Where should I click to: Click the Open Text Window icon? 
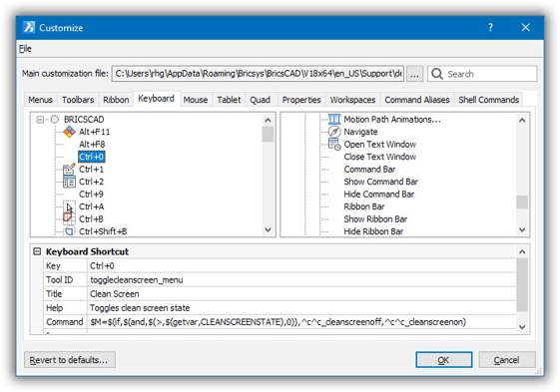pyautogui.click(x=334, y=145)
